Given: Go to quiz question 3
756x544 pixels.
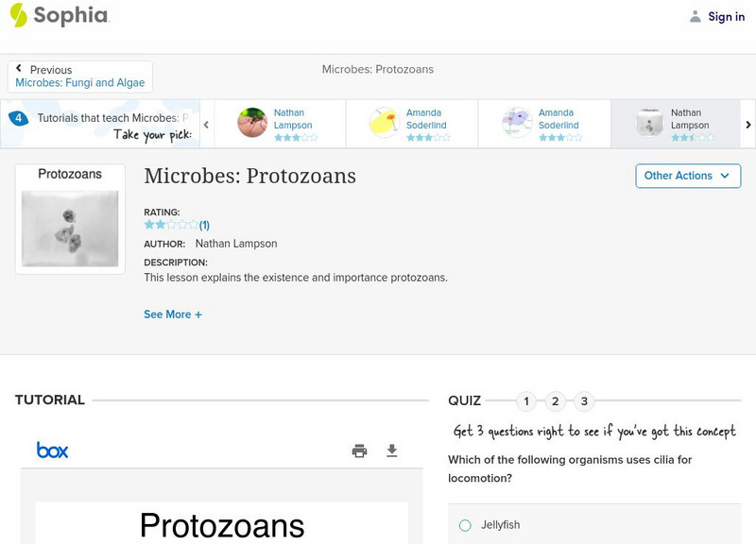Looking at the screenshot, I should (x=584, y=401).
